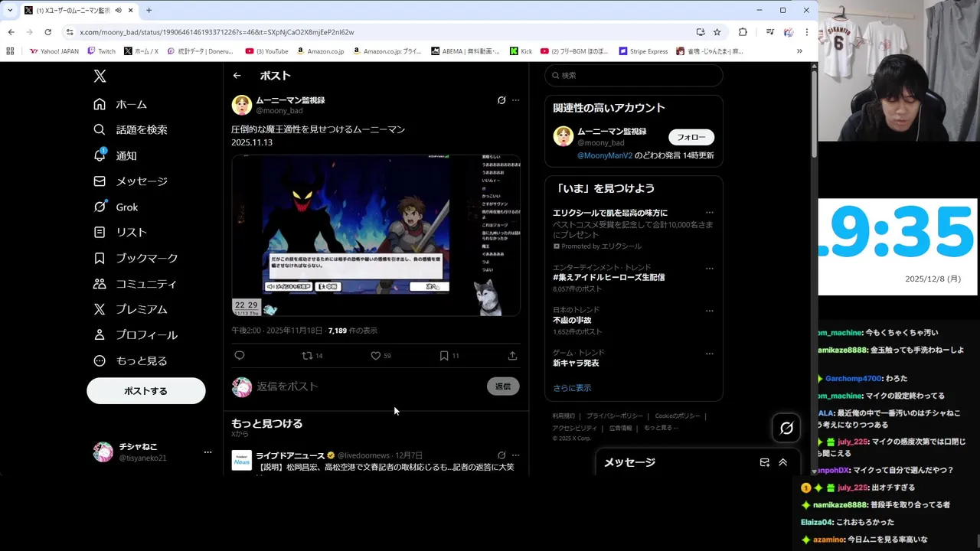Open Stripe Express bookmark

(x=643, y=51)
